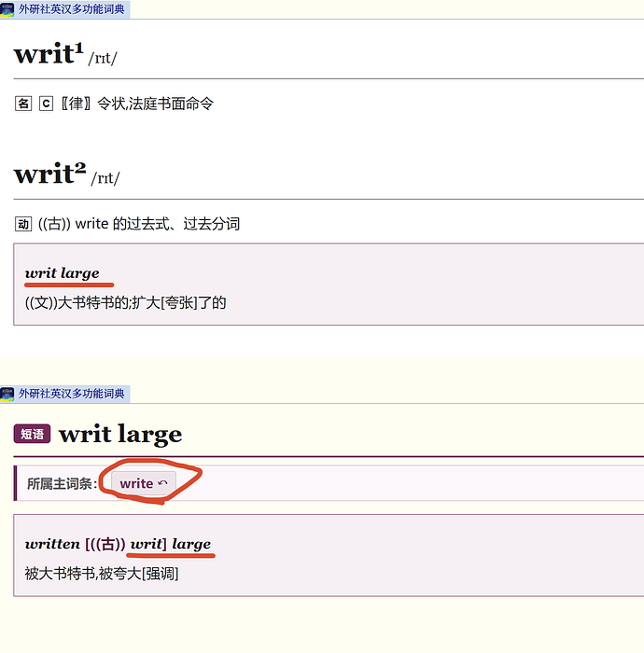Open the top 外研社英汉多功能词典 title link
This screenshot has width=644, height=653.
point(71,8)
